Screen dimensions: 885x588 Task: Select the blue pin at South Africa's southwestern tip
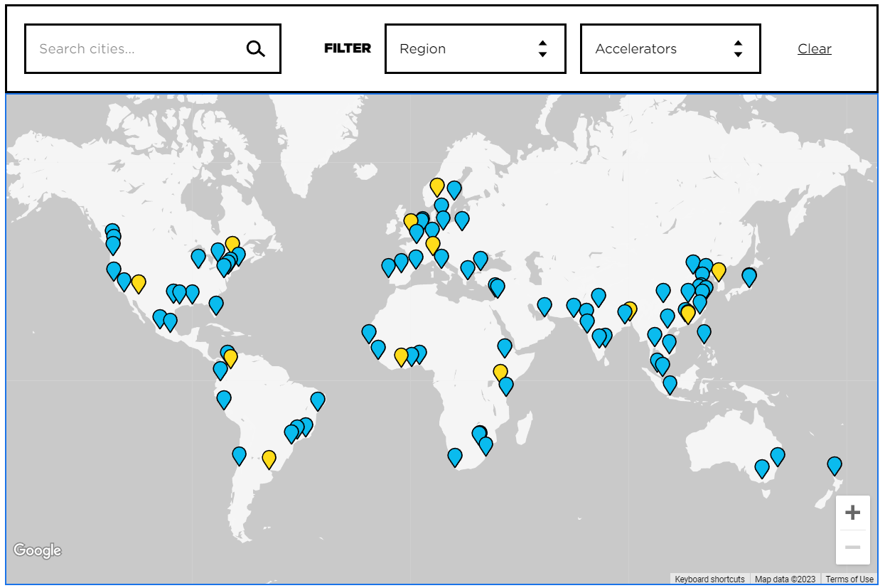pyautogui.click(x=455, y=456)
